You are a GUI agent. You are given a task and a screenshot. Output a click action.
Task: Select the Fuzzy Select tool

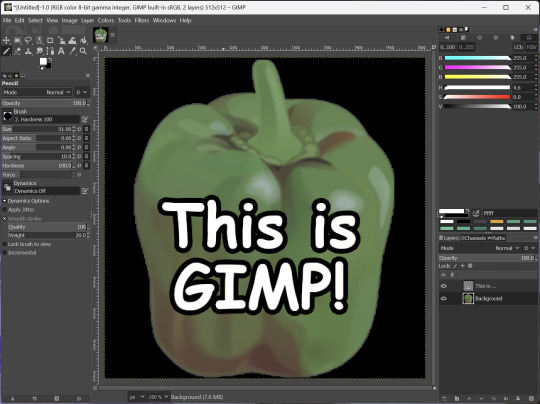(39, 40)
